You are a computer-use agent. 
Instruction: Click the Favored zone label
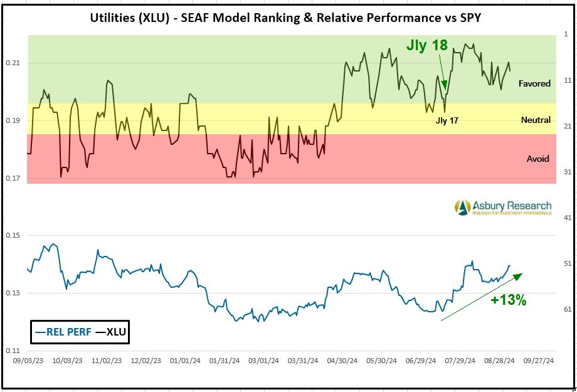coord(534,83)
